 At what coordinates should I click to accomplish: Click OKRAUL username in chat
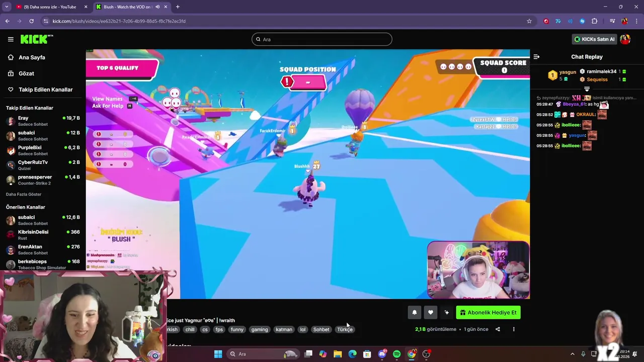pyautogui.click(x=586, y=115)
